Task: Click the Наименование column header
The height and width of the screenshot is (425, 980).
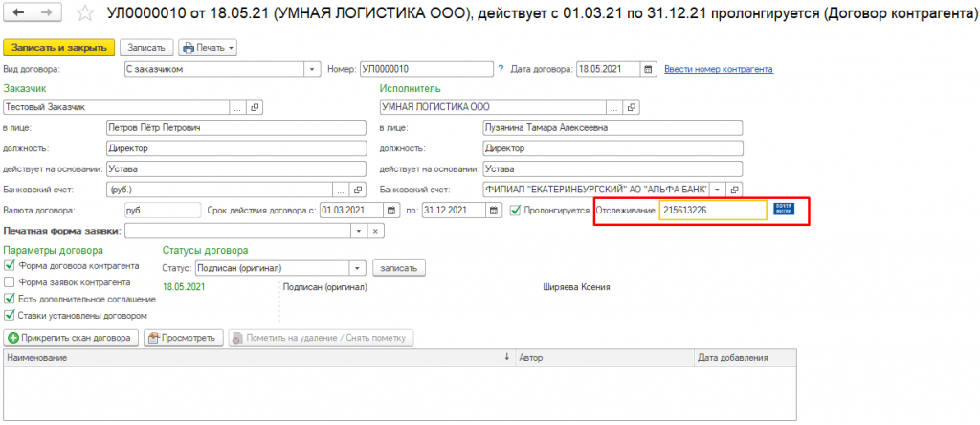Action: (258, 357)
